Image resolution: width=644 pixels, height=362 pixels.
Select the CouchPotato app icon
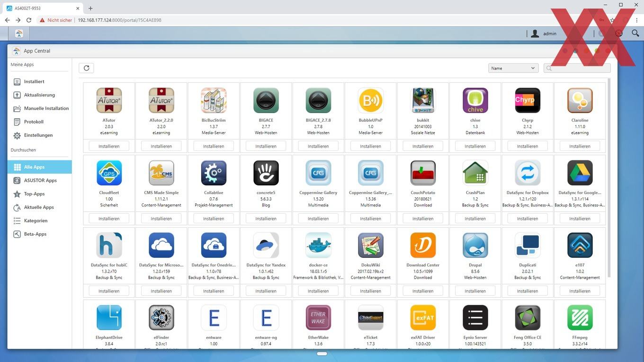pyautogui.click(x=423, y=173)
